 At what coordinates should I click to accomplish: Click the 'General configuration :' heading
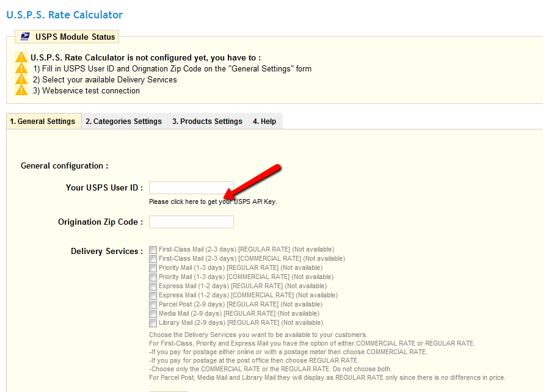64,166
